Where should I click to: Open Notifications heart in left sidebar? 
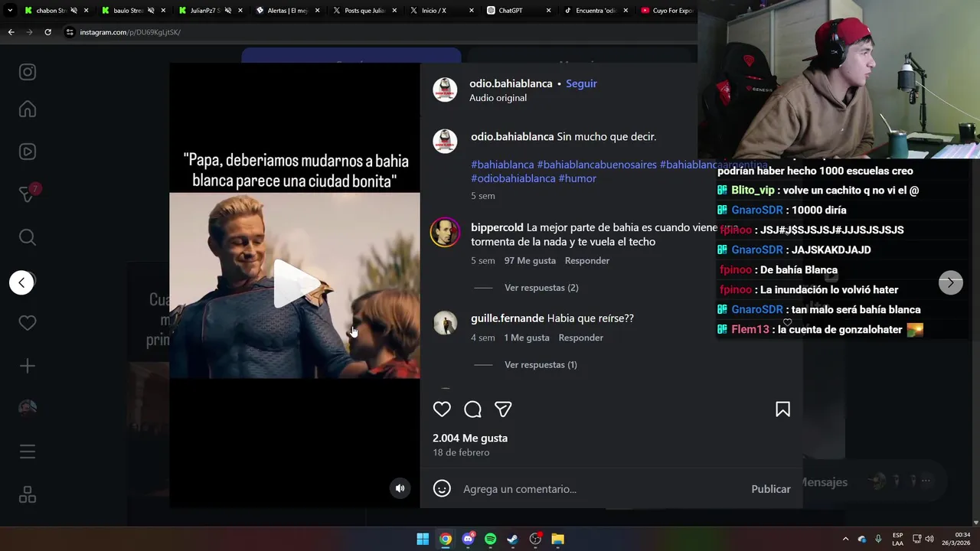28,323
